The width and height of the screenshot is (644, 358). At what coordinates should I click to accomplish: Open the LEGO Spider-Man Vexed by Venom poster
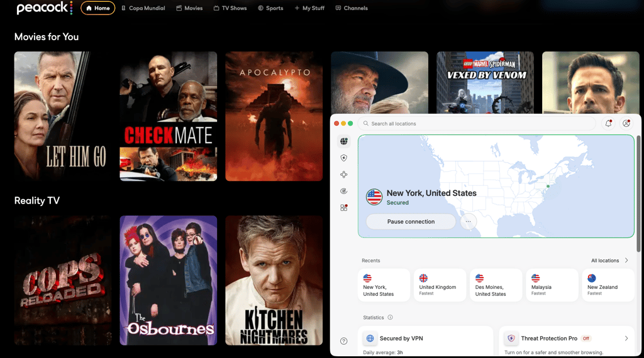(x=485, y=82)
